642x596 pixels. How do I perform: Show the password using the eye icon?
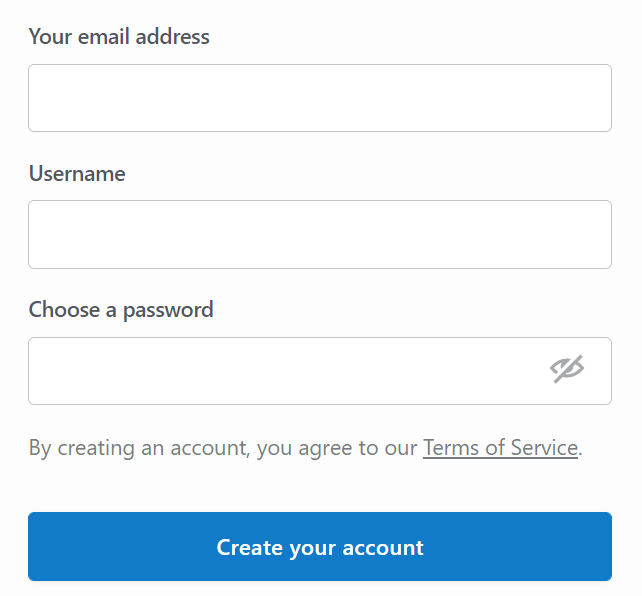click(567, 370)
